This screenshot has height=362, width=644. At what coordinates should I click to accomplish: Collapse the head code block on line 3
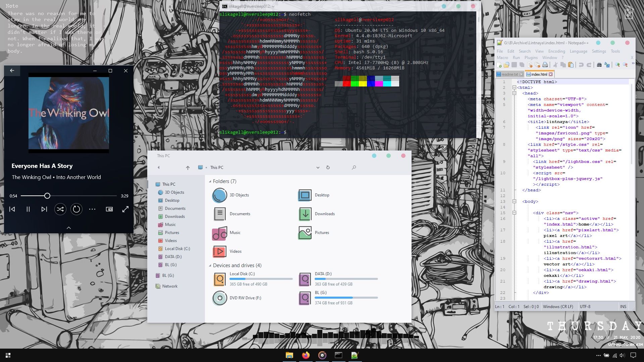click(514, 93)
